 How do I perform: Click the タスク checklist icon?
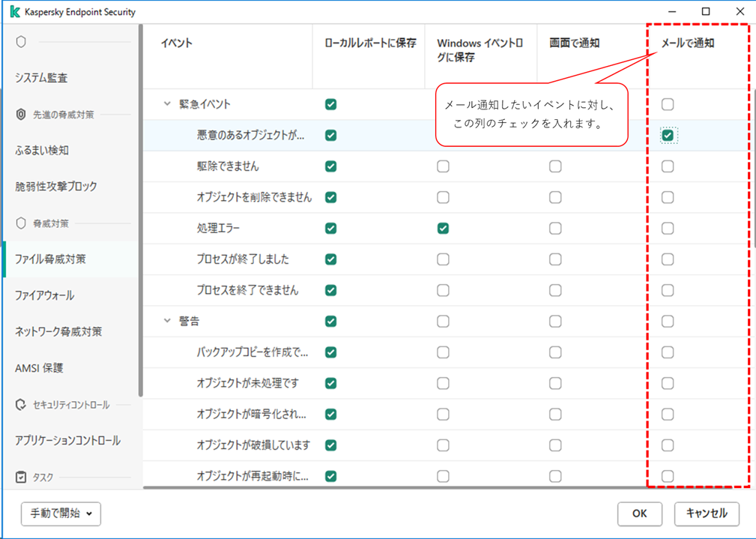[22, 478]
